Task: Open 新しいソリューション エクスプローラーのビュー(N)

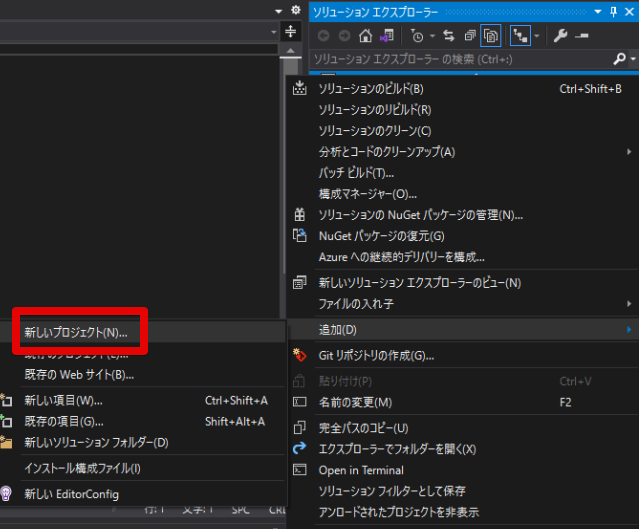Action: pos(462,283)
